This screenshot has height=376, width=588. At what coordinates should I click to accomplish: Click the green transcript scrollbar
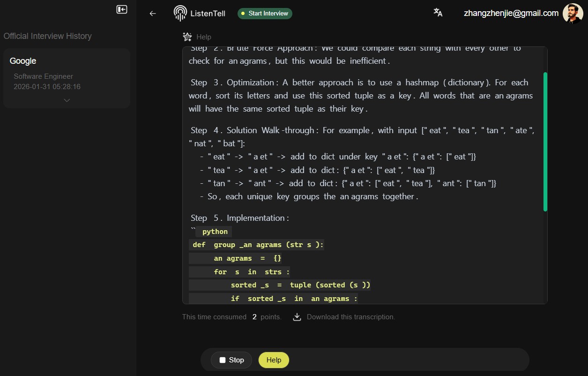(x=545, y=142)
